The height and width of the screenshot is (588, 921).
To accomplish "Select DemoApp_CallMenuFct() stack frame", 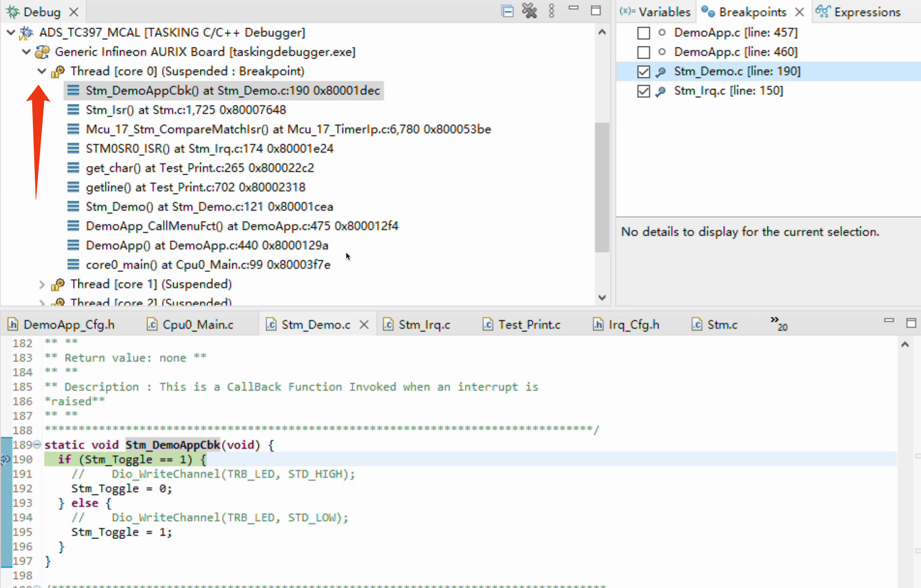I will [x=242, y=226].
